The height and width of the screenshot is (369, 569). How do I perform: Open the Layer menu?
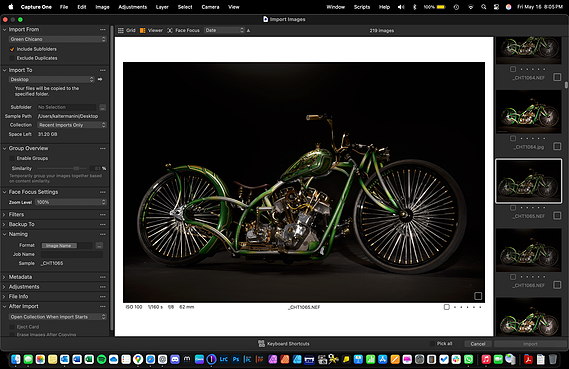pos(162,7)
